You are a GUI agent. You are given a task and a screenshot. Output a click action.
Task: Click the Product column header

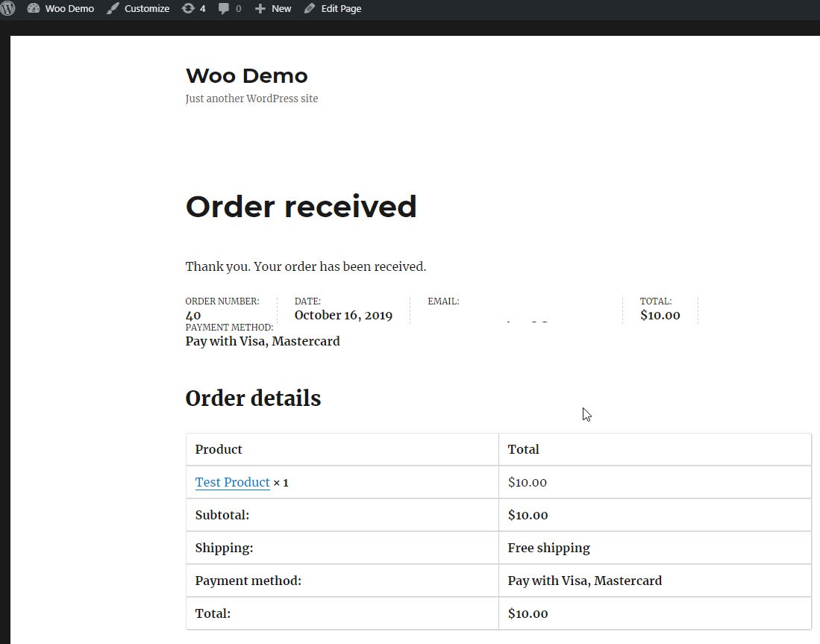(219, 449)
